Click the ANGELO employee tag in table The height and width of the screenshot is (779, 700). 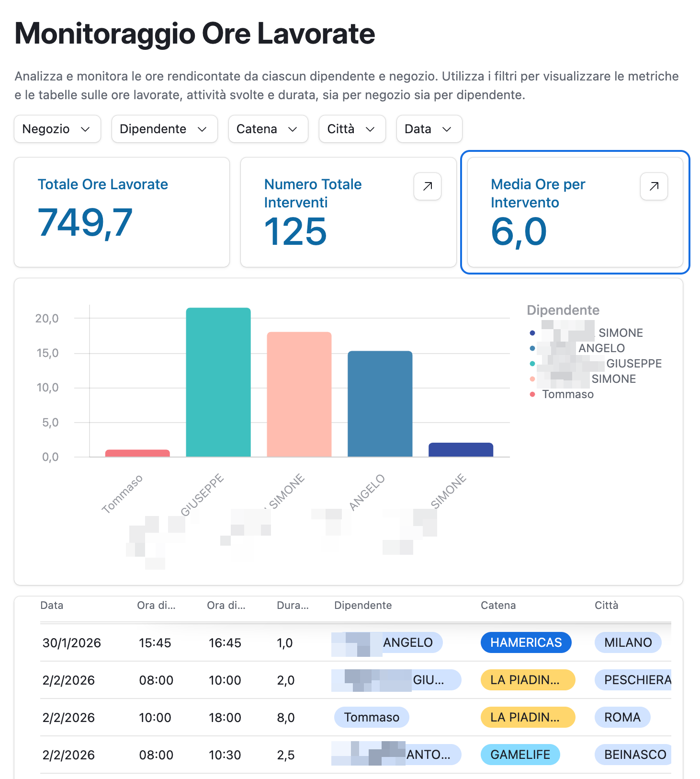click(x=387, y=642)
